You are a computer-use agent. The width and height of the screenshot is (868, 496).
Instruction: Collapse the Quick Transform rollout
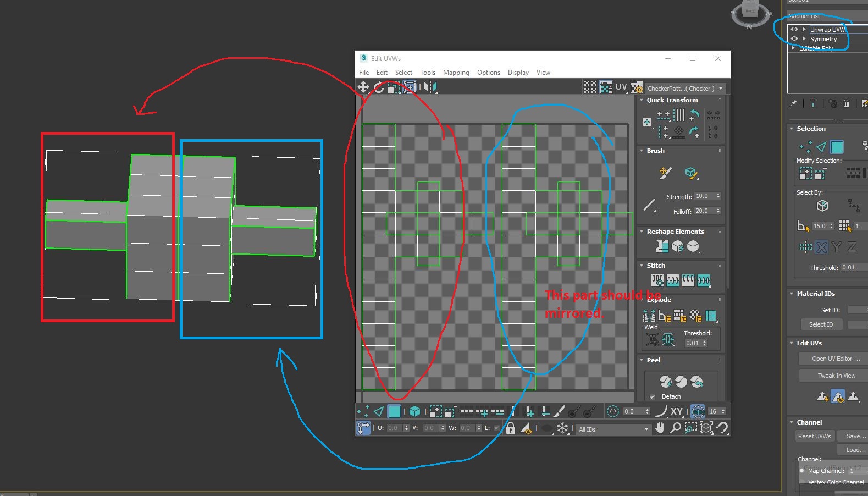pos(642,100)
